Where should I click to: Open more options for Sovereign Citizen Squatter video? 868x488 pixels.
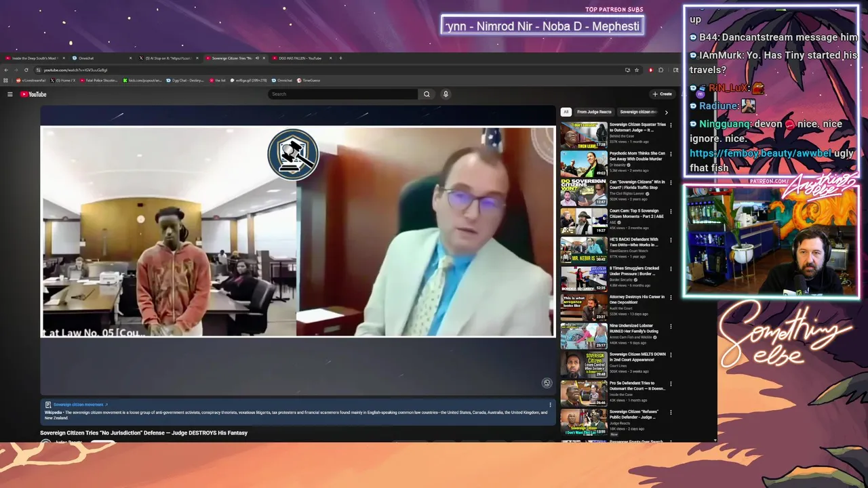(x=671, y=125)
